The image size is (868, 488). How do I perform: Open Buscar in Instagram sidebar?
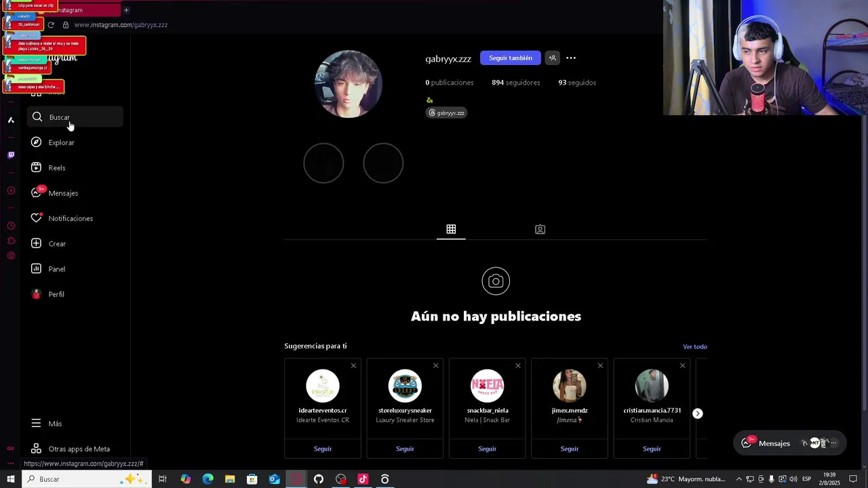(x=75, y=117)
